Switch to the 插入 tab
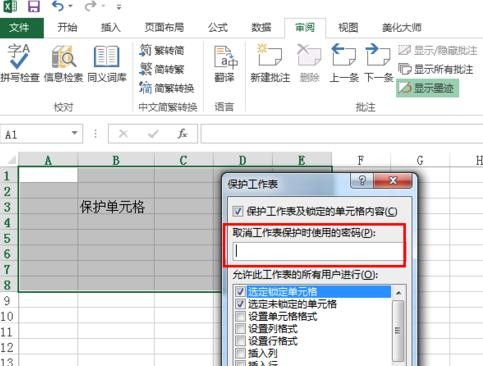 [x=111, y=27]
